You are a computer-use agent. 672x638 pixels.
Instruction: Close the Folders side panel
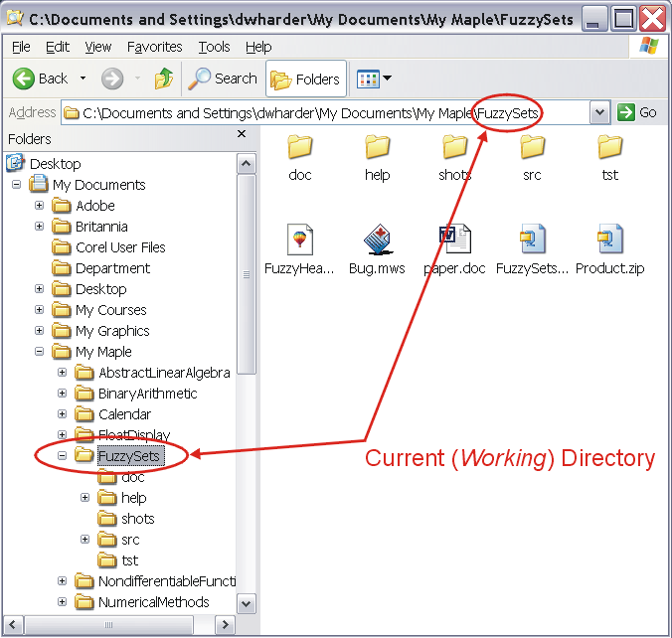click(x=242, y=135)
